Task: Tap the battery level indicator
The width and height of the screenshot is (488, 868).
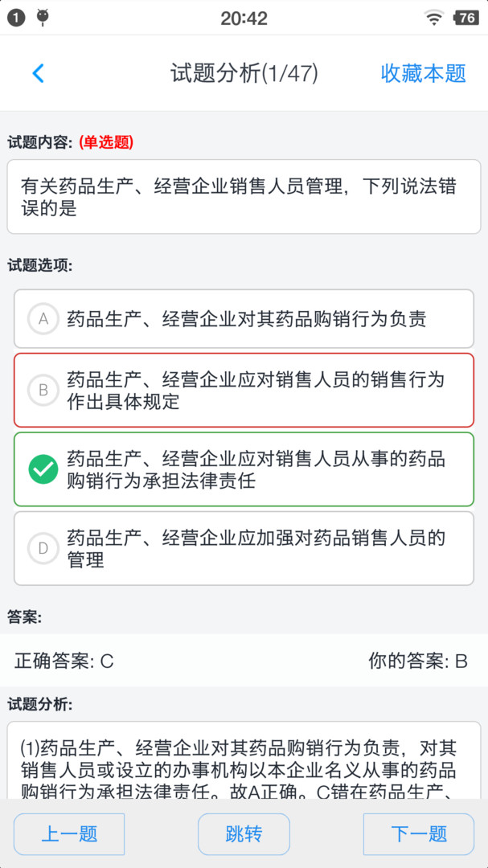Action: click(465, 18)
